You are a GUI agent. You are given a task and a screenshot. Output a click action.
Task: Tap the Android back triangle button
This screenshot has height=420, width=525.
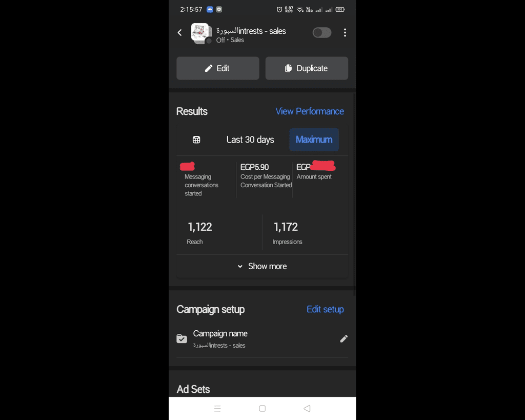coord(307,408)
